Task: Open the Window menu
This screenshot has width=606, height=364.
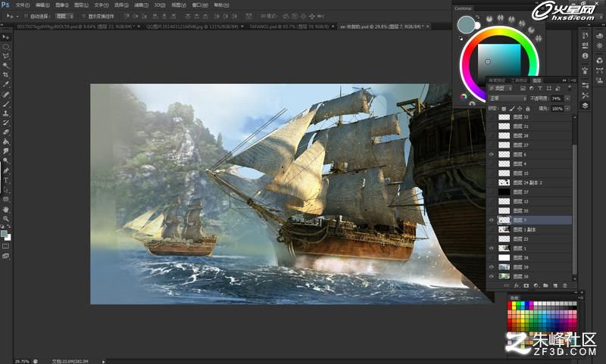Action: click(200, 5)
